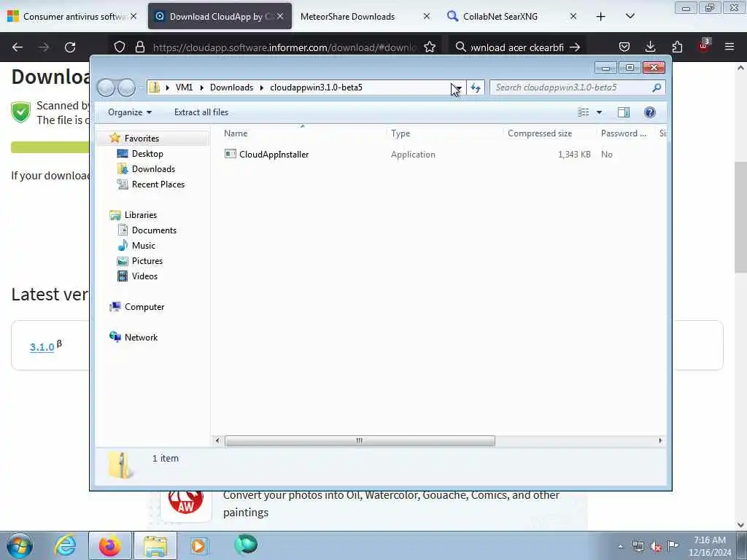Switch to Consumer antivirus software tab
The image size is (747, 560).
pos(71,17)
